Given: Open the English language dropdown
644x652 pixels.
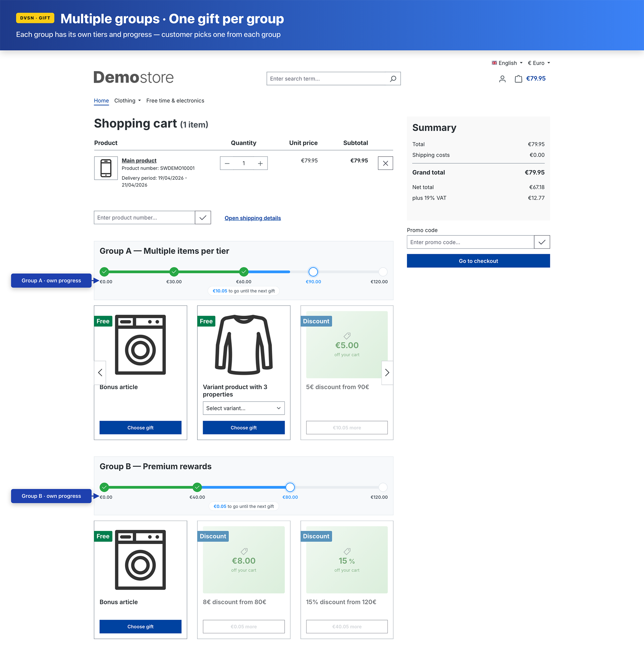Looking at the screenshot, I should pyautogui.click(x=507, y=63).
